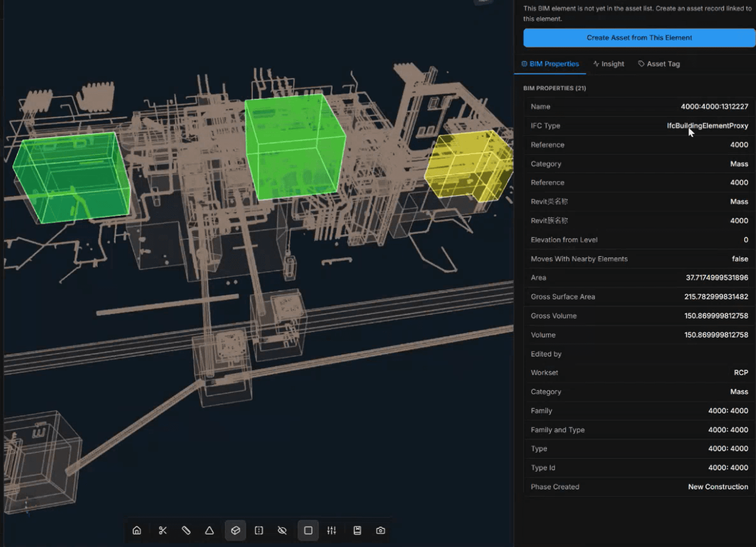Select the IfcBuildingElementProxy value
The height and width of the screenshot is (547, 756).
(707, 126)
